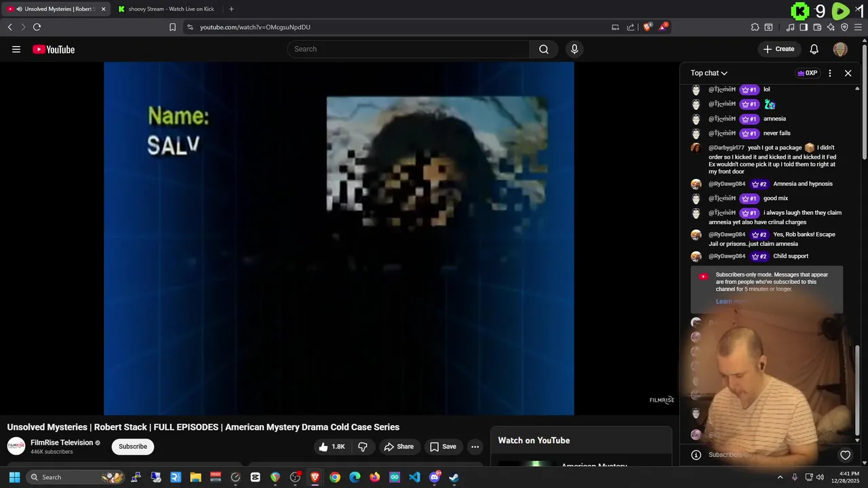Open Steam from taskbar
Image resolution: width=868 pixels, height=488 pixels.
click(454, 477)
